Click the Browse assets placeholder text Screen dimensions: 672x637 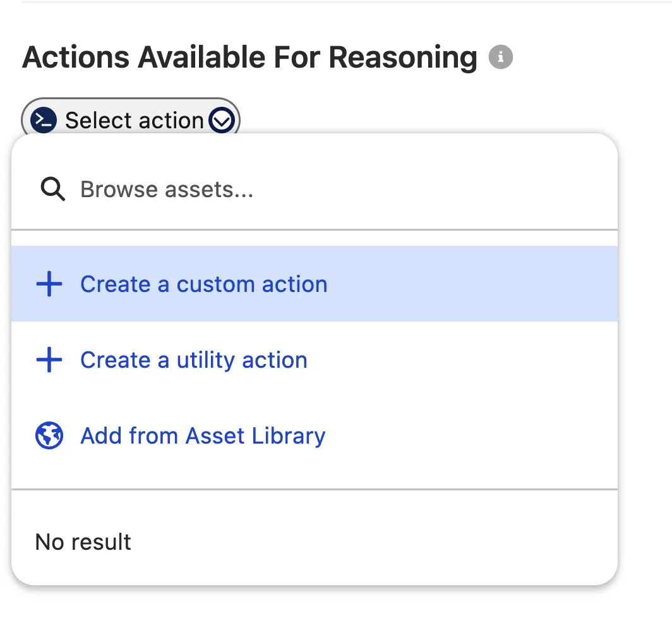click(x=167, y=190)
